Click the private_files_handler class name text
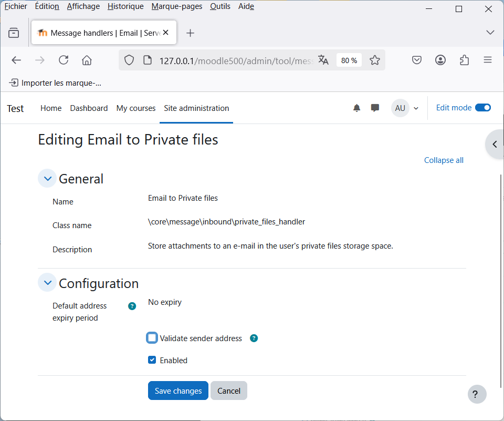504x421 pixels. point(227,222)
